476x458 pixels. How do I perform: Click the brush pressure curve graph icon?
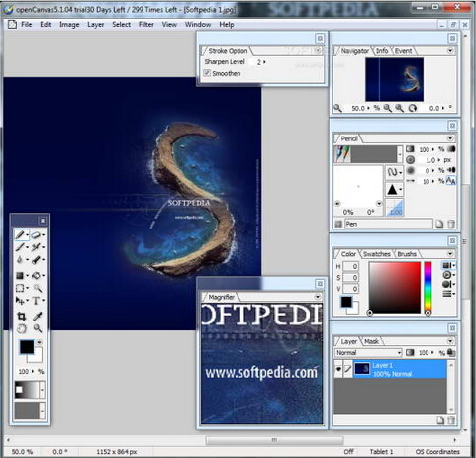pyautogui.click(x=395, y=208)
